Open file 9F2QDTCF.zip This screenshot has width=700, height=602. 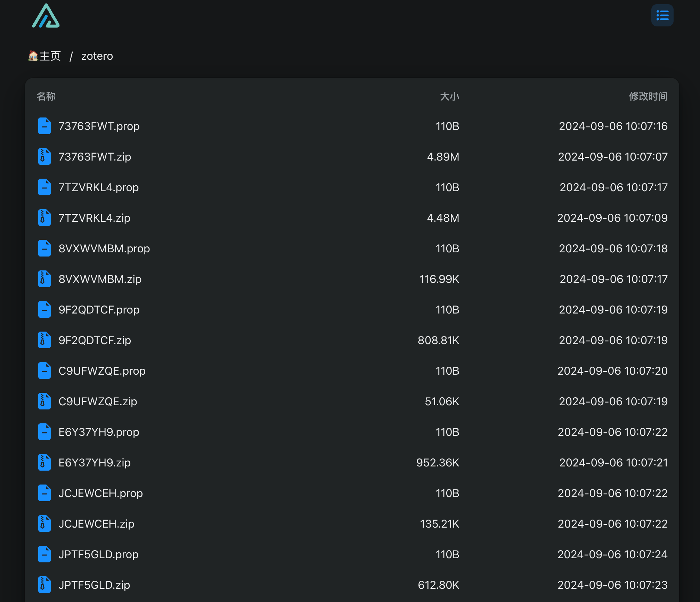[x=95, y=340]
